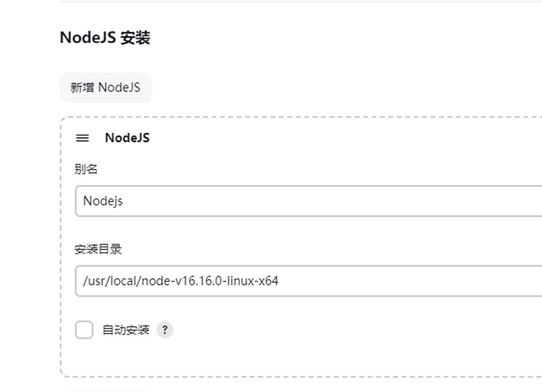The width and height of the screenshot is (542, 392).
Task: Select the NodeJS 安装 section heading
Action: pyautogui.click(x=105, y=38)
